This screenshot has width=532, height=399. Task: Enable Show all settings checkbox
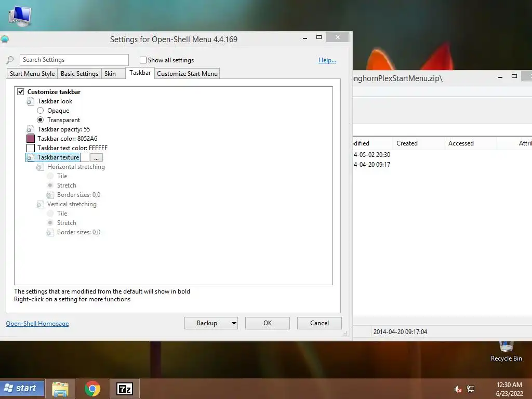(x=143, y=60)
